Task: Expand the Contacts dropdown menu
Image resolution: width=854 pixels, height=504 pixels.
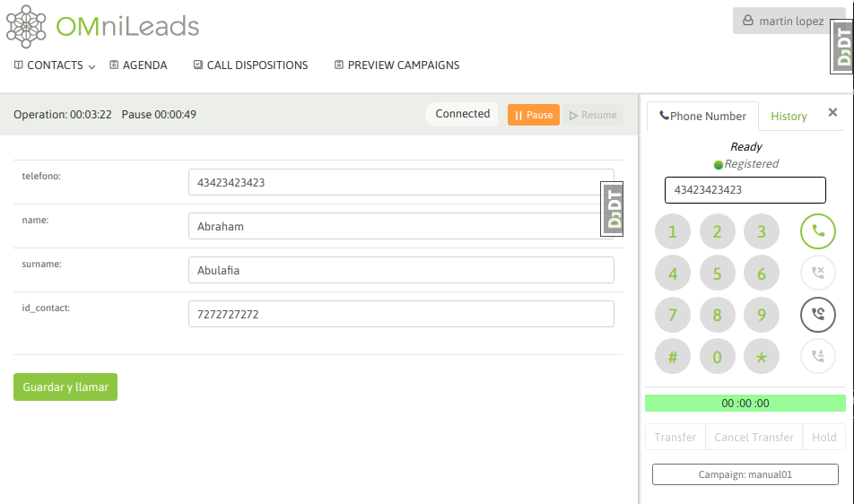Action: [55, 65]
